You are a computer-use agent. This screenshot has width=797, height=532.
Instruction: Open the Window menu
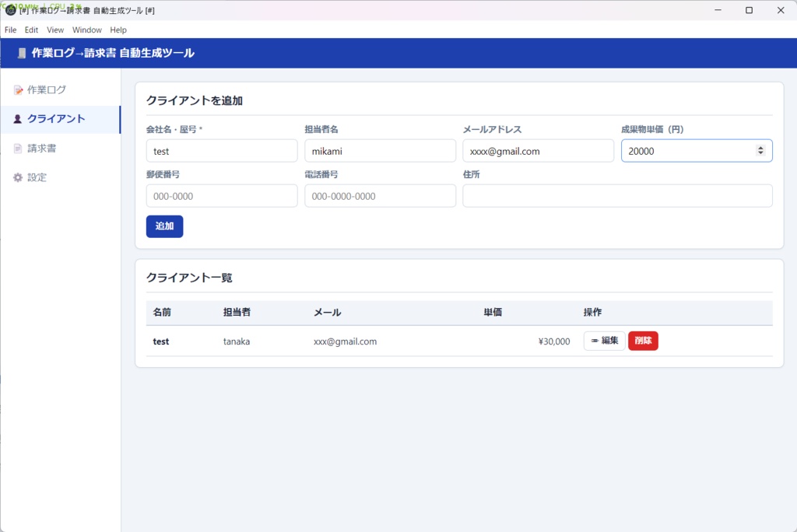tap(86, 30)
